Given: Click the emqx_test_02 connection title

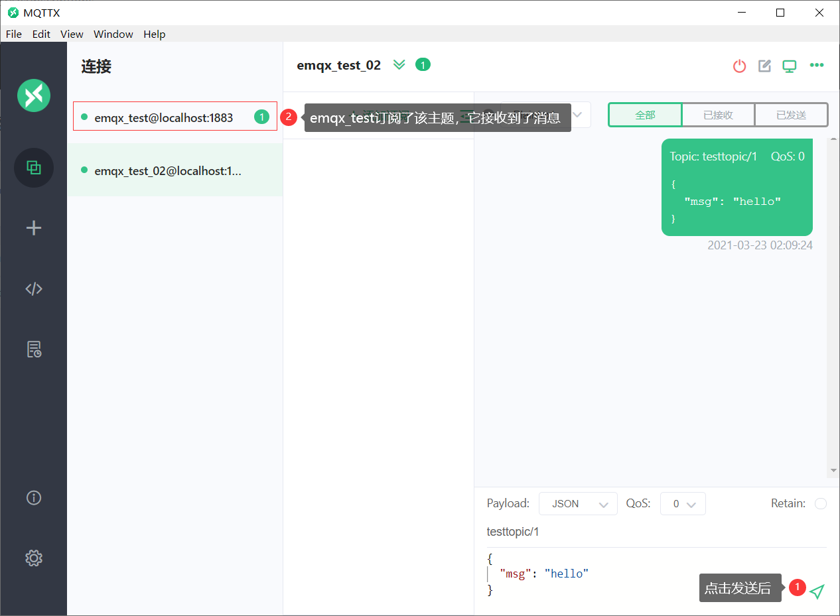Looking at the screenshot, I should 339,65.
